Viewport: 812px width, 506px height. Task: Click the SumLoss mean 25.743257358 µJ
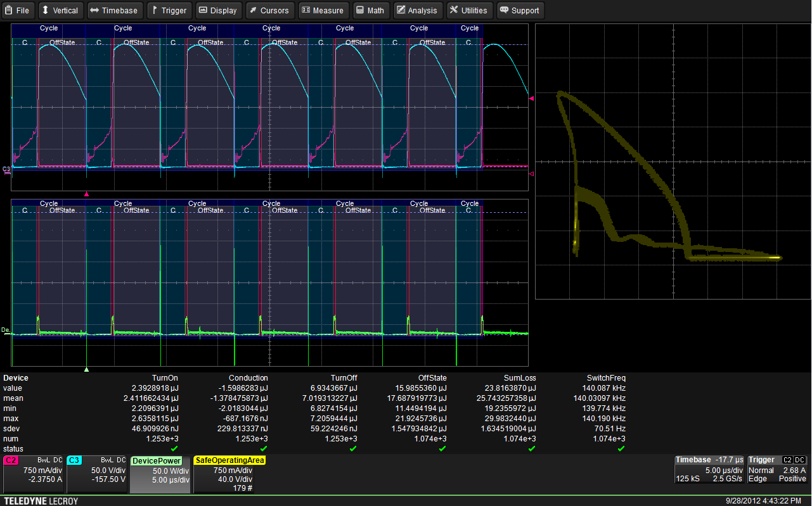504,398
